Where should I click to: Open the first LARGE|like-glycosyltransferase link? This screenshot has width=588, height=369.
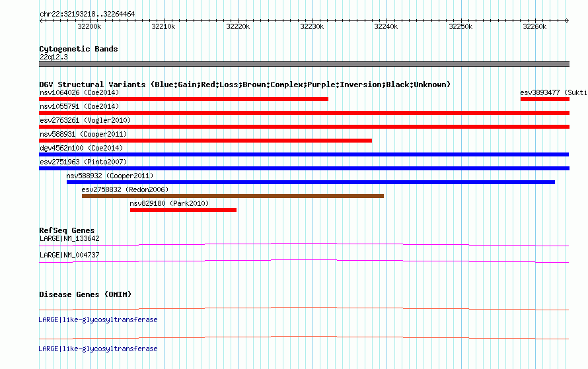point(98,319)
